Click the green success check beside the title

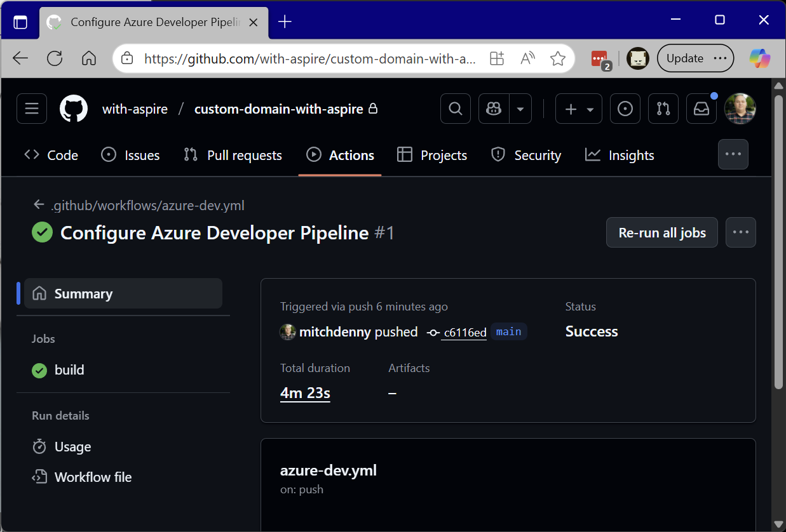click(43, 232)
